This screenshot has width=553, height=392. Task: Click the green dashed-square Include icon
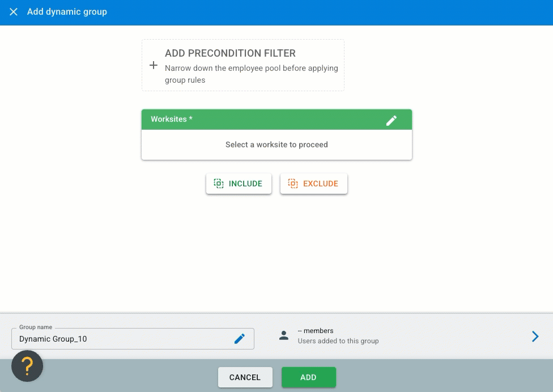click(x=219, y=184)
